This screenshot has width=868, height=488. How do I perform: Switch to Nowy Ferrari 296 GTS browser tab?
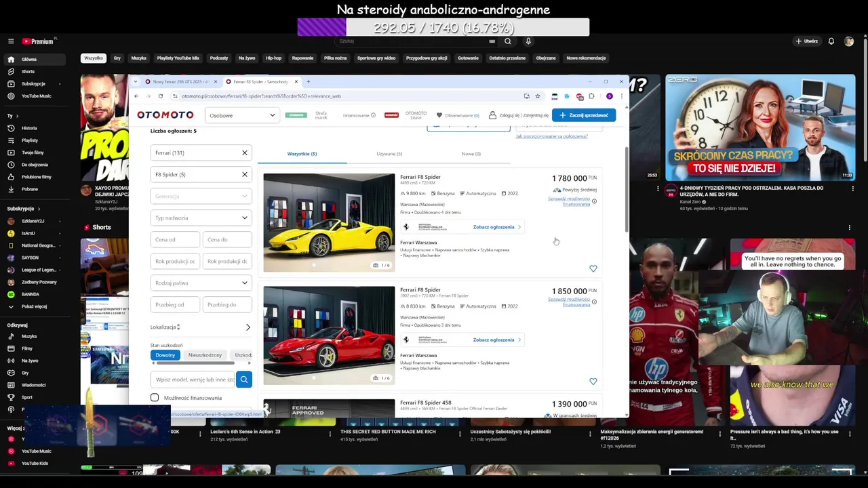pyautogui.click(x=181, y=82)
